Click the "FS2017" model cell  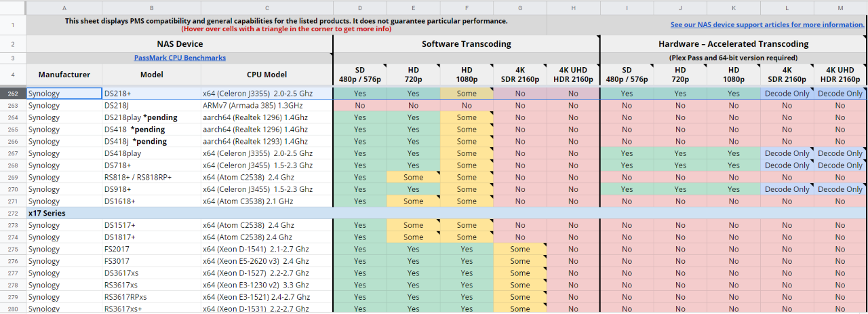pyautogui.click(x=151, y=249)
